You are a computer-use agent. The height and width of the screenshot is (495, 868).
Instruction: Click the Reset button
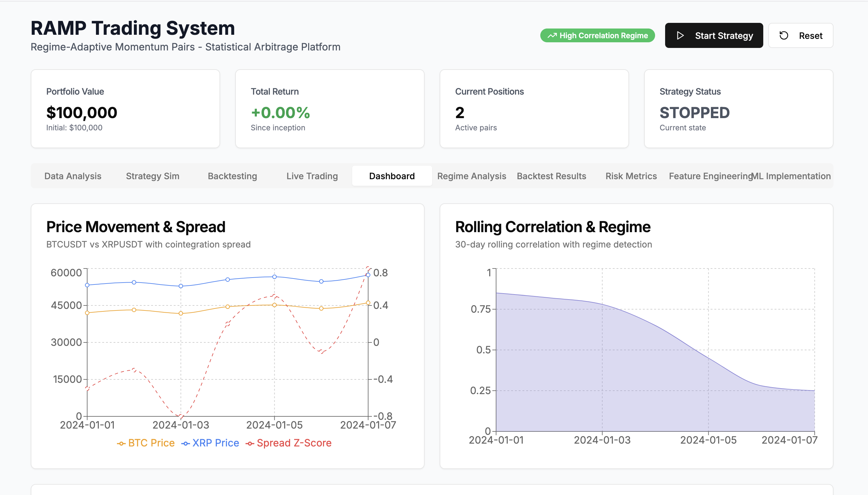coord(800,36)
